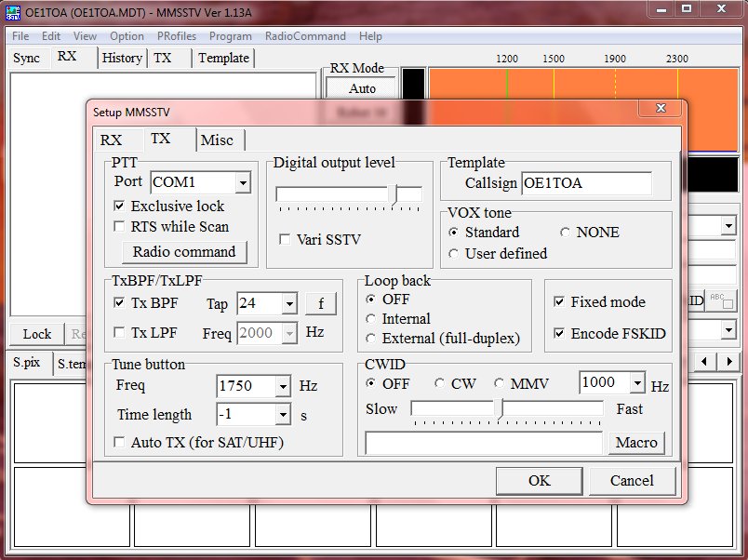
Task: Open the PTT Port COM1 dropdown
Action: pyautogui.click(x=243, y=183)
